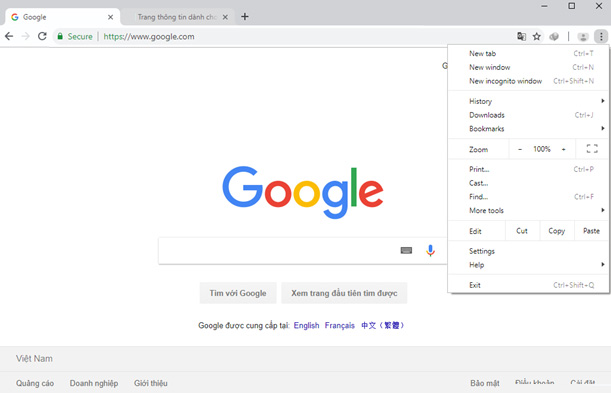Expand the Help submenu

point(528,265)
